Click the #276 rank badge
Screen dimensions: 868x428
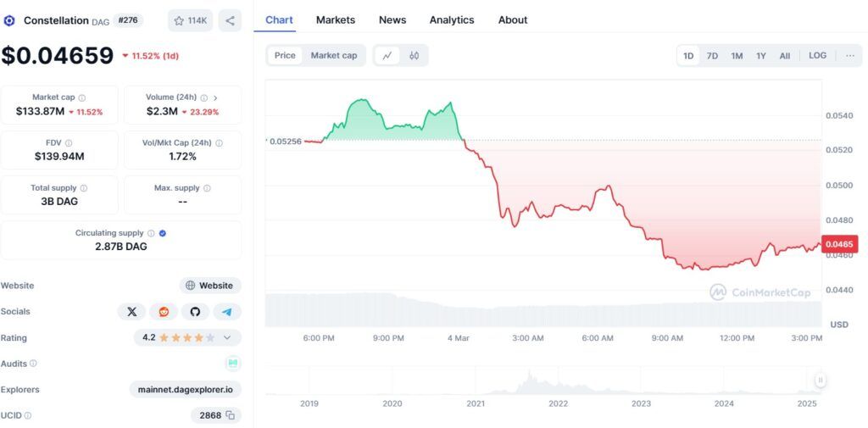click(x=129, y=20)
